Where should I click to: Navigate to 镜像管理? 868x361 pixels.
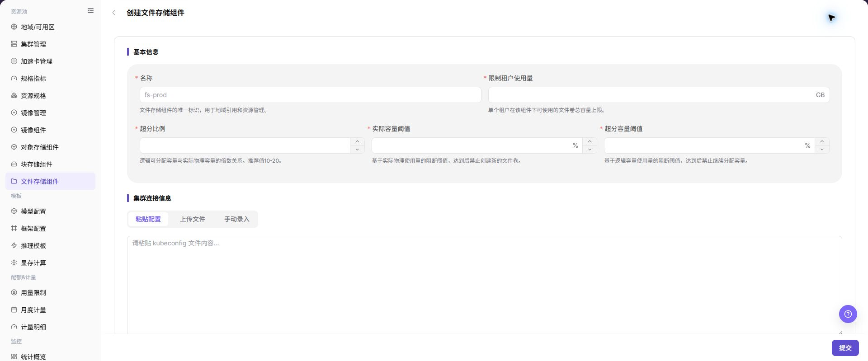[50, 113]
